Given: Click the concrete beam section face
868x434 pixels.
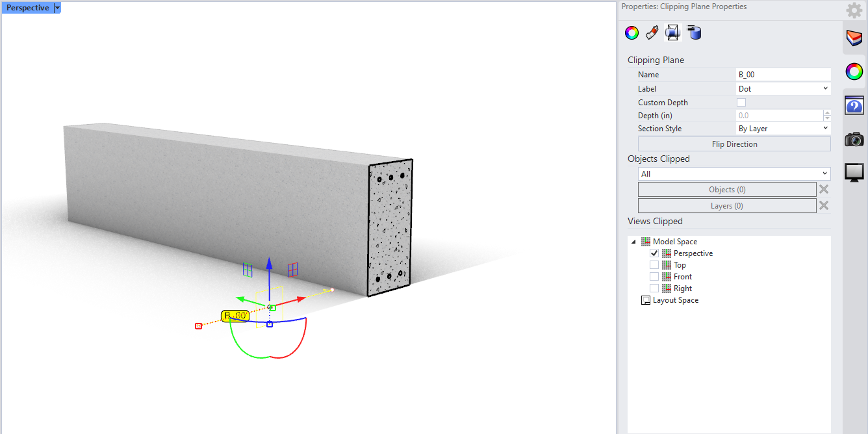Looking at the screenshot, I should tap(390, 227).
